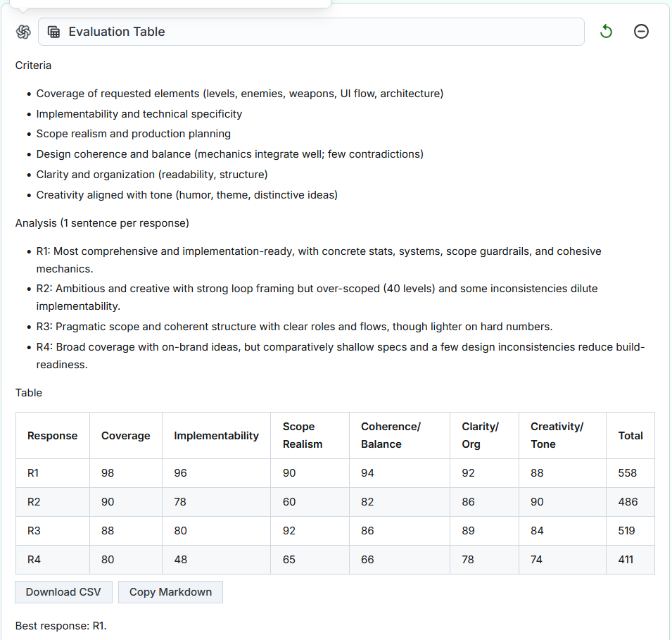This screenshot has width=672, height=640.
Task: Click the OpenAI logo icon
Action: [23, 32]
